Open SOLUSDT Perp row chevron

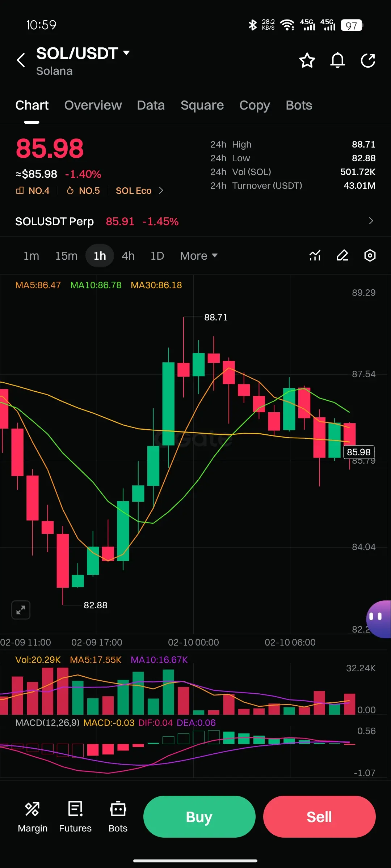point(371,221)
